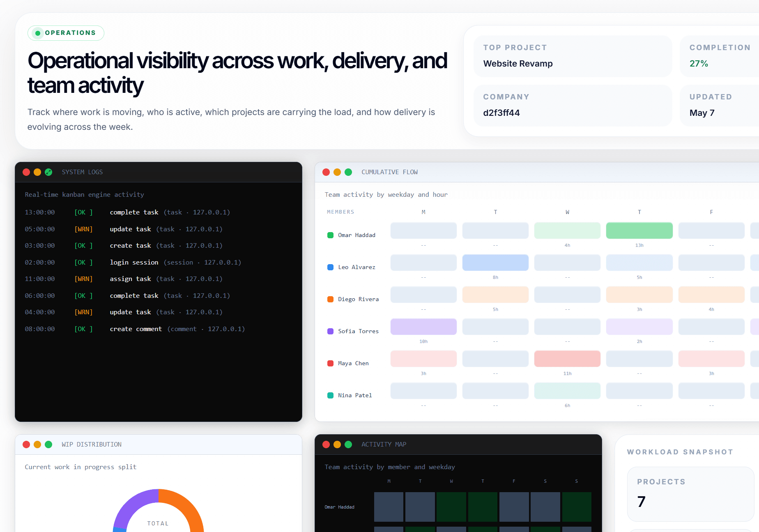
Task: Click the Omar Haddad label in Activity Map
Action: pos(339,507)
